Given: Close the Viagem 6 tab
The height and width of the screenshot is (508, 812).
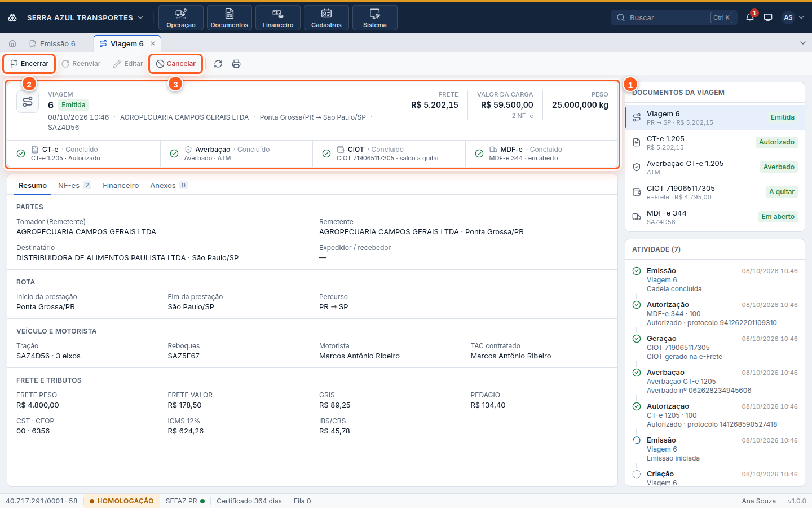Looking at the screenshot, I should click(x=153, y=43).
